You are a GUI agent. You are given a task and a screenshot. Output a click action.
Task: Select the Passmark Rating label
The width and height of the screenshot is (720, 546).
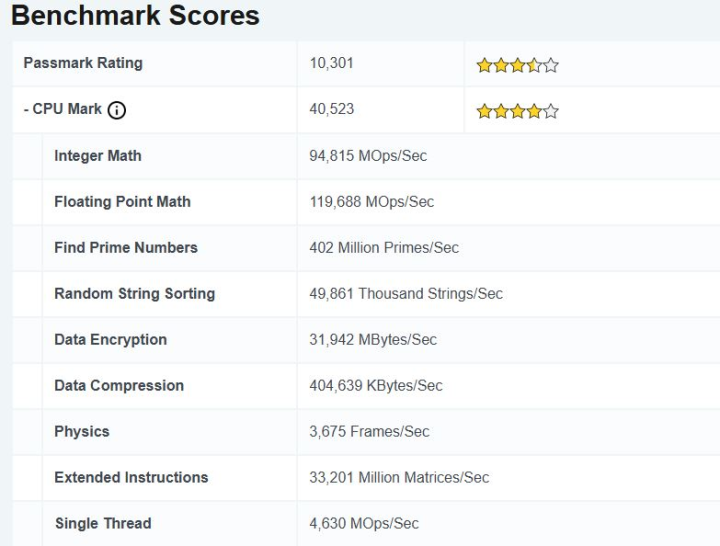point(83,63)
